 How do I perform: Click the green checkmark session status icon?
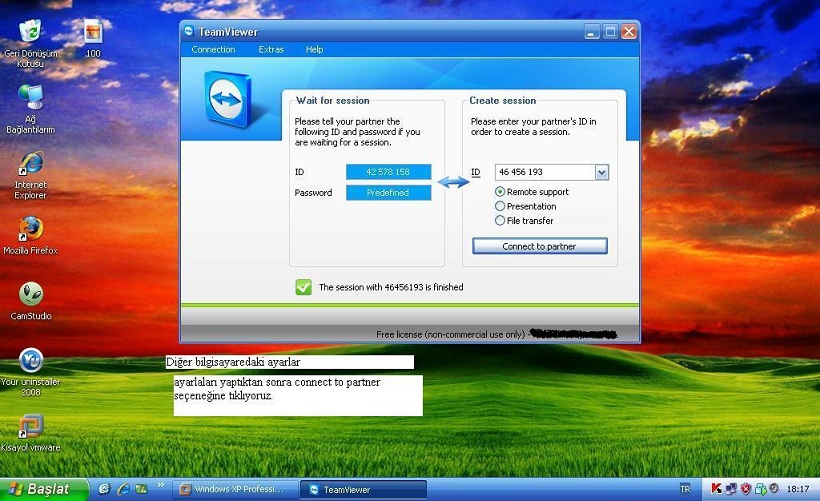click(x=303, y=287)
